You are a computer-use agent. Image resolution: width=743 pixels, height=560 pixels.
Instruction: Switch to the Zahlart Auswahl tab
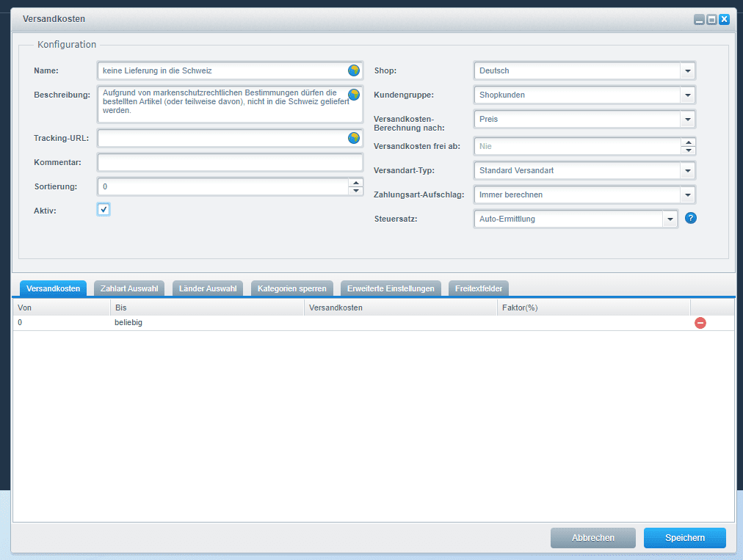[x=129, y=288]
